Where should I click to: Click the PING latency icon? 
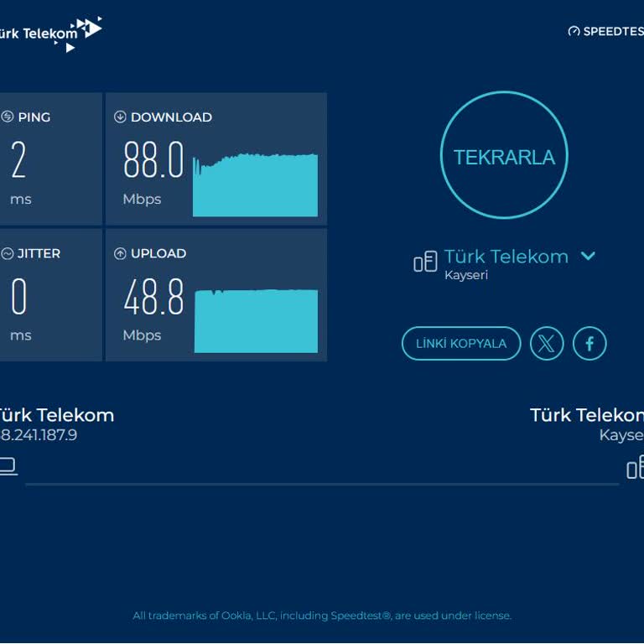pos(8,117)
